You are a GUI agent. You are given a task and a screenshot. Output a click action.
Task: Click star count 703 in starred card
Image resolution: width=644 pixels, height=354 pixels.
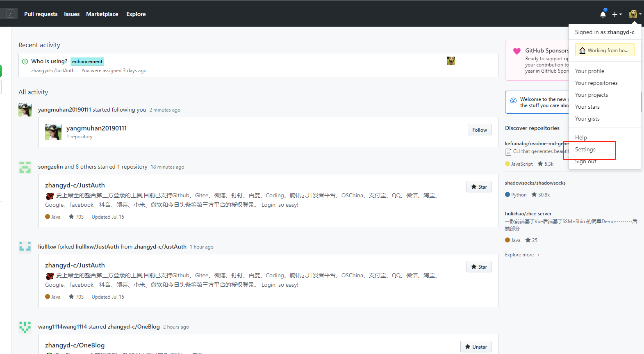[x=76, y=217]
